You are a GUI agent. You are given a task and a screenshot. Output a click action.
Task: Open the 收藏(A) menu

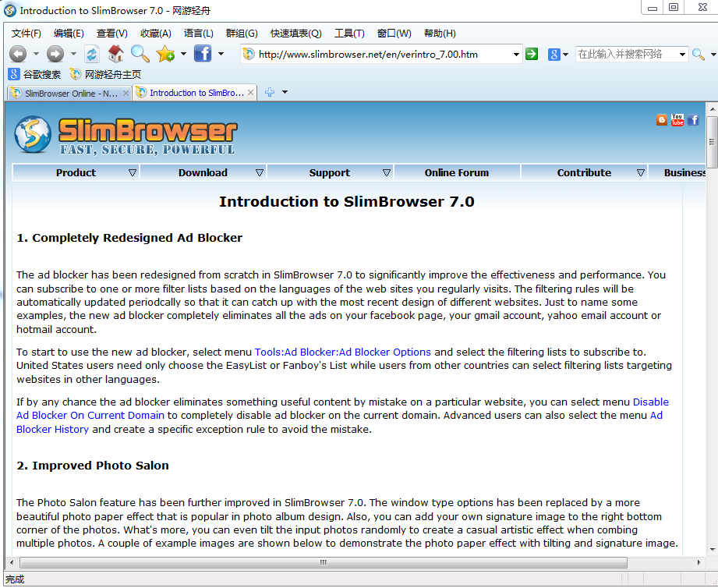click(x=156, y=34)
